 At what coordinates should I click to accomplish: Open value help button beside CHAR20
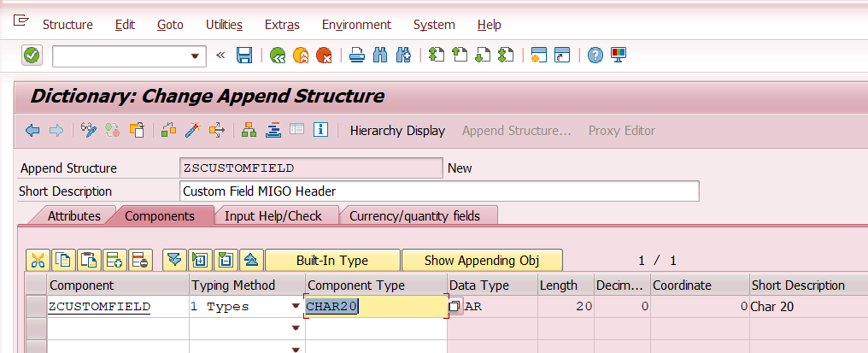coord(455,306)
